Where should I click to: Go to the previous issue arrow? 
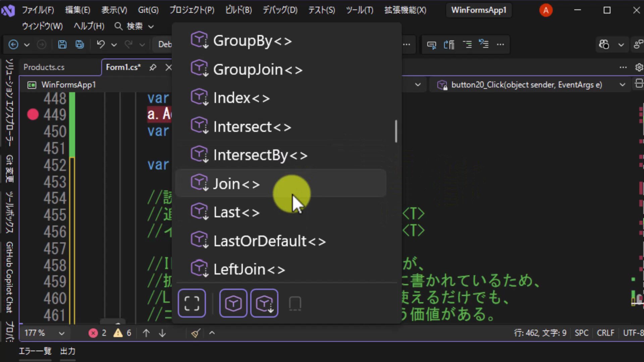click(x=146, y=333)
